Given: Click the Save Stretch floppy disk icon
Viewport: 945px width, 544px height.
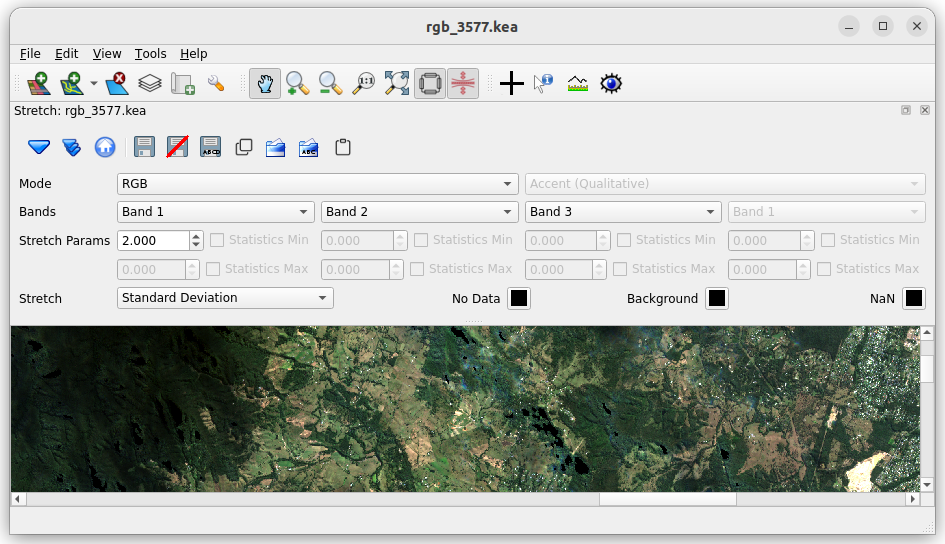Looking at the screenshot, I should (144, 148).
